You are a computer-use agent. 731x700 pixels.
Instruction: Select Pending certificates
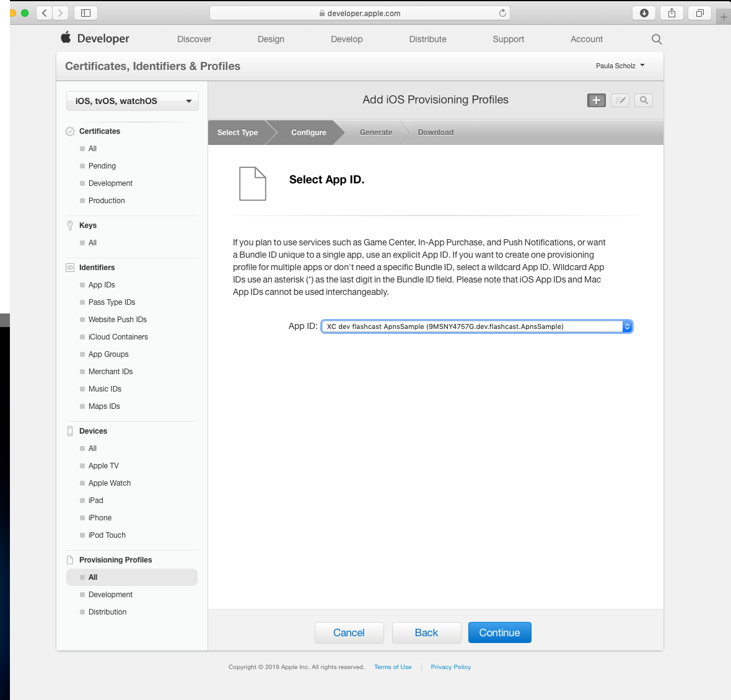102,166
